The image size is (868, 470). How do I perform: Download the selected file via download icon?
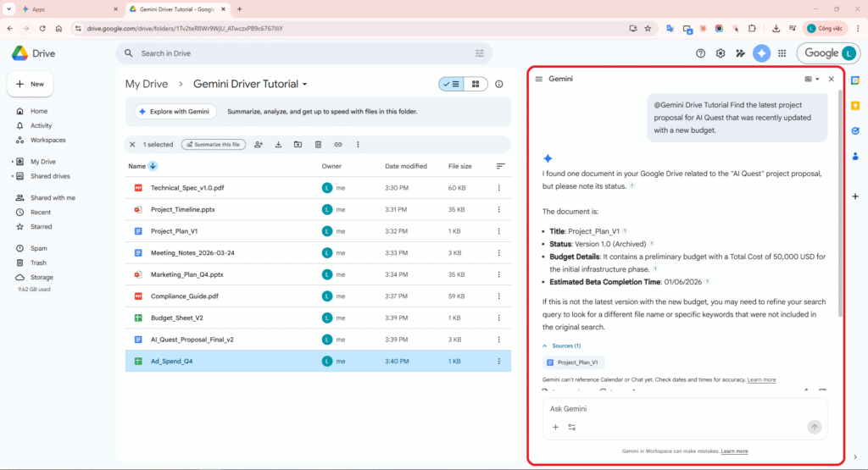tap(278, 145)
